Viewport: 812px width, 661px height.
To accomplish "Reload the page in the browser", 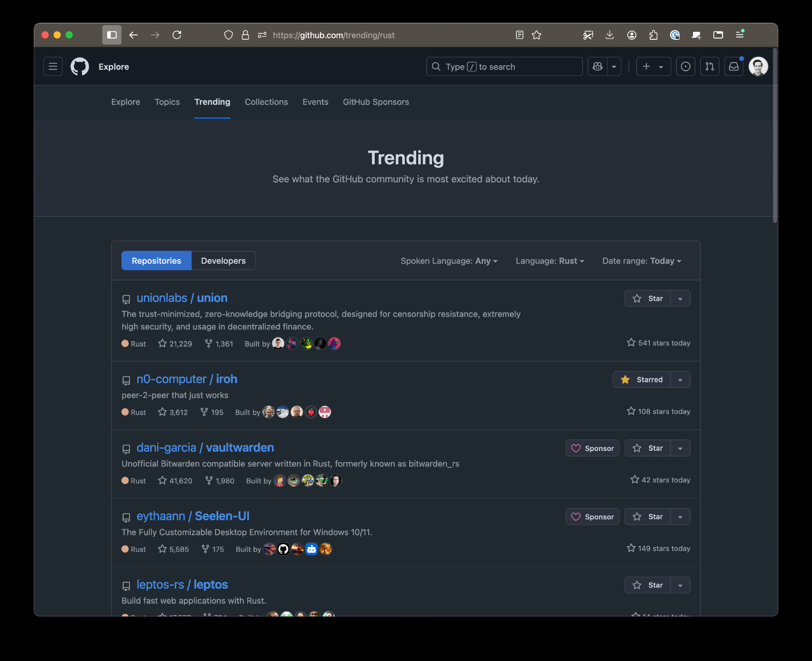I will [x=177, y=35].
